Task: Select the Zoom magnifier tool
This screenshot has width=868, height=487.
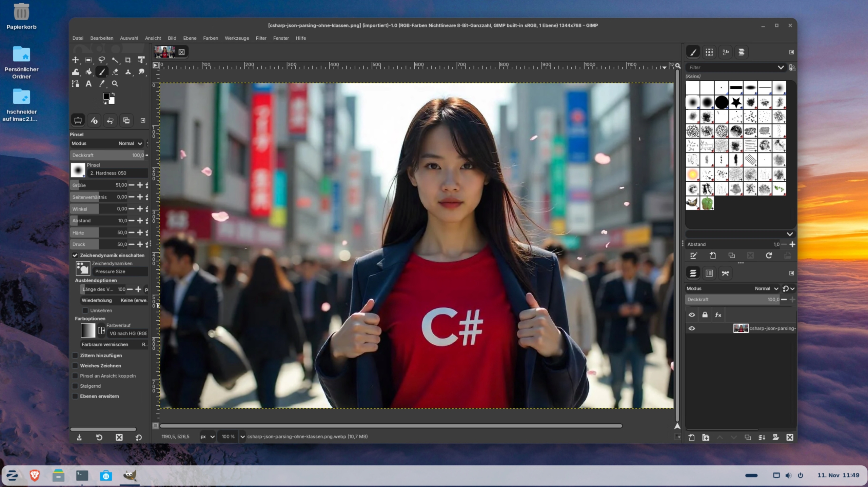Action: (x=115, y=84)
